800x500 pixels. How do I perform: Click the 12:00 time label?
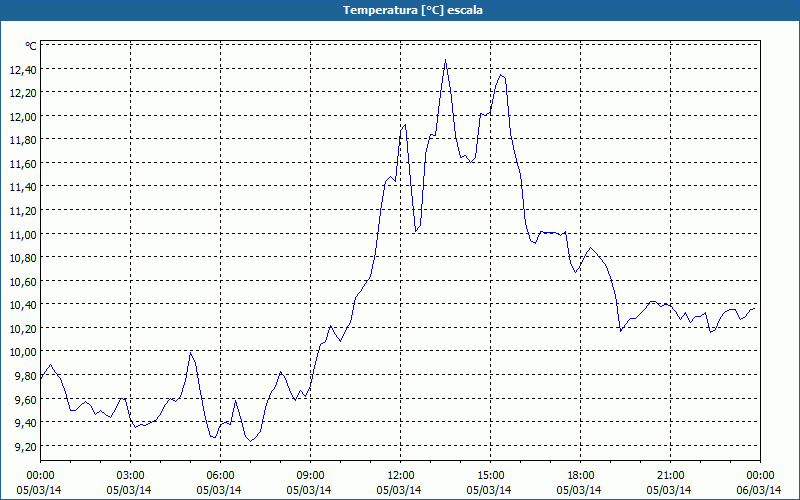coord(401,476)
